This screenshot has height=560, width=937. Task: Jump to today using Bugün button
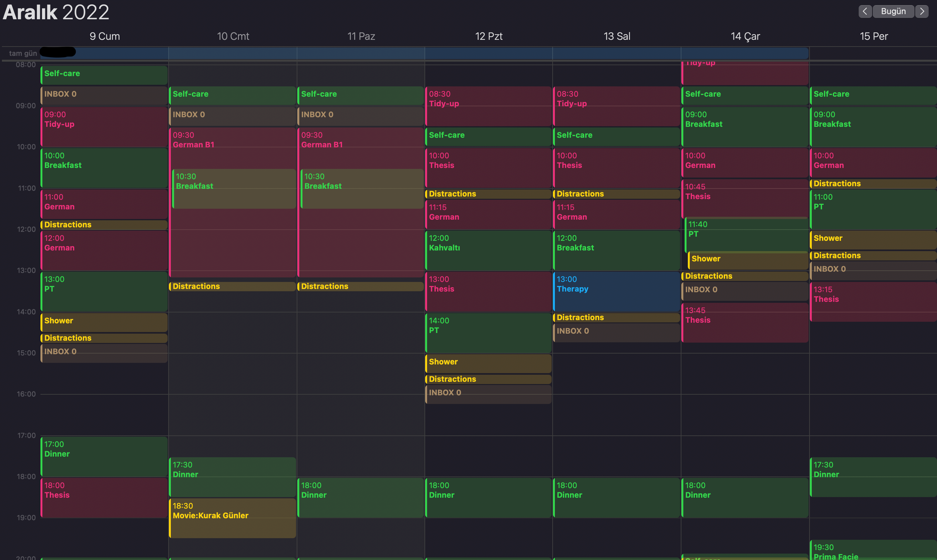(x=893, y=11)
